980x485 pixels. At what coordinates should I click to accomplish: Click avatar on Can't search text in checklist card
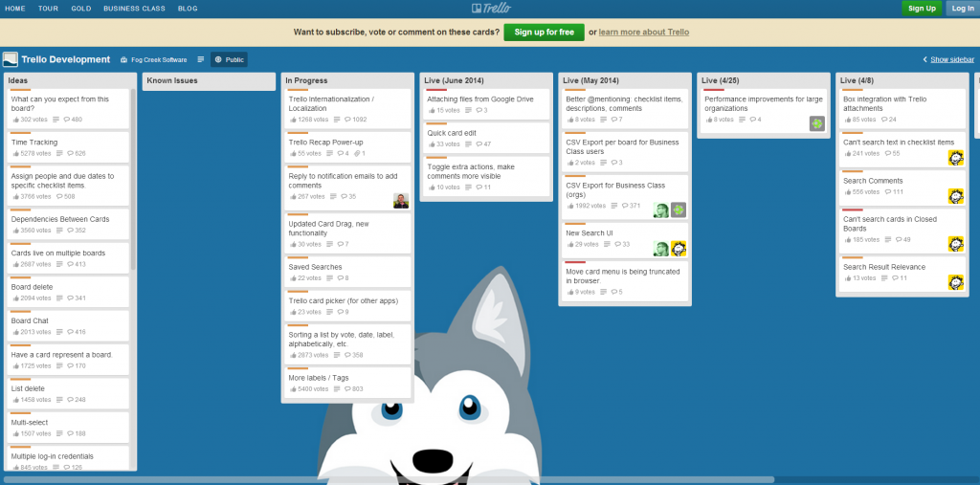coord(955,157)
